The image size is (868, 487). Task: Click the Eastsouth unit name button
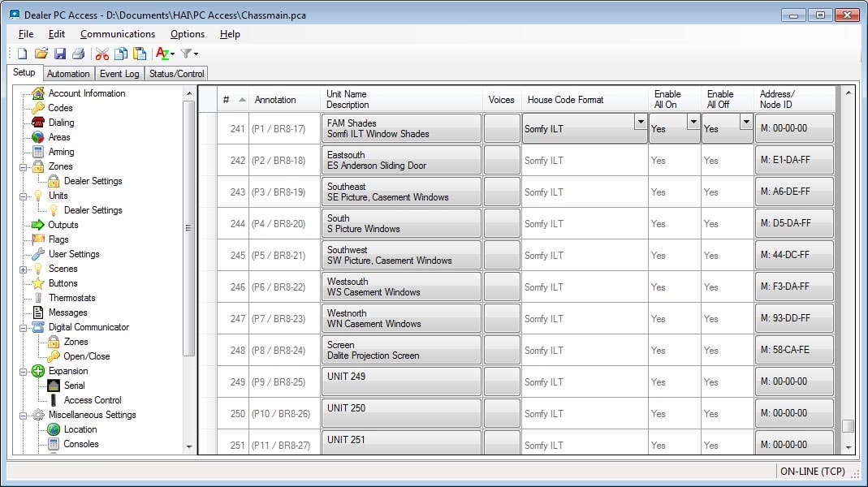click(401, 160)
